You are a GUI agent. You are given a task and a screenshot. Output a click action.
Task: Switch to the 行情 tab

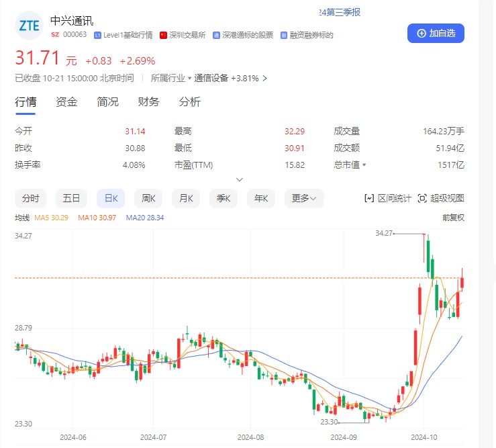(x=26, y=102)
